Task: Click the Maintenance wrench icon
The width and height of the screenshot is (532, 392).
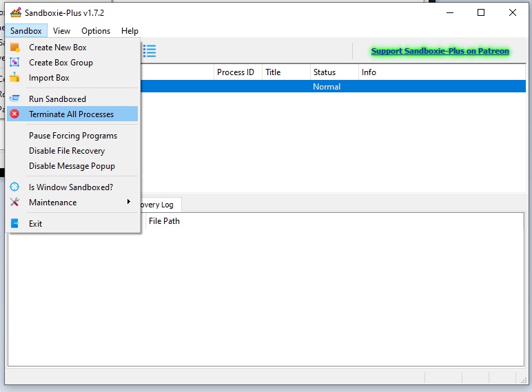Action: [x=14, y=202]
